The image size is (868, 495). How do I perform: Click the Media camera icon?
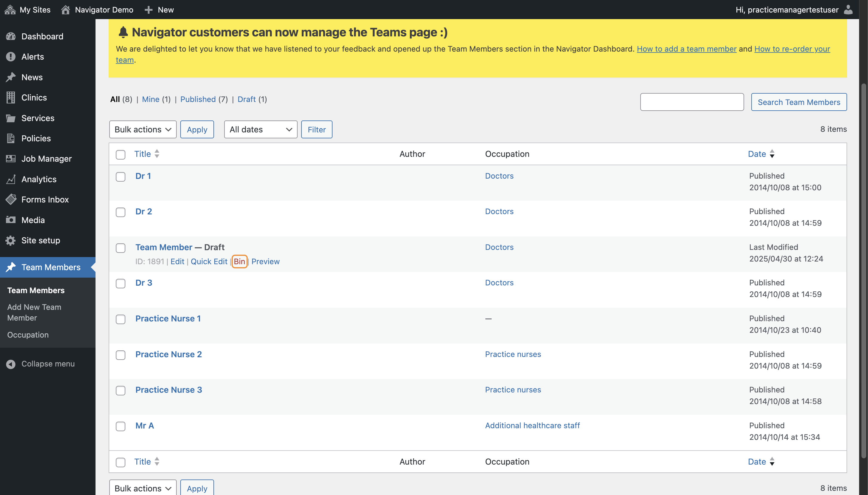coord(11,220)
